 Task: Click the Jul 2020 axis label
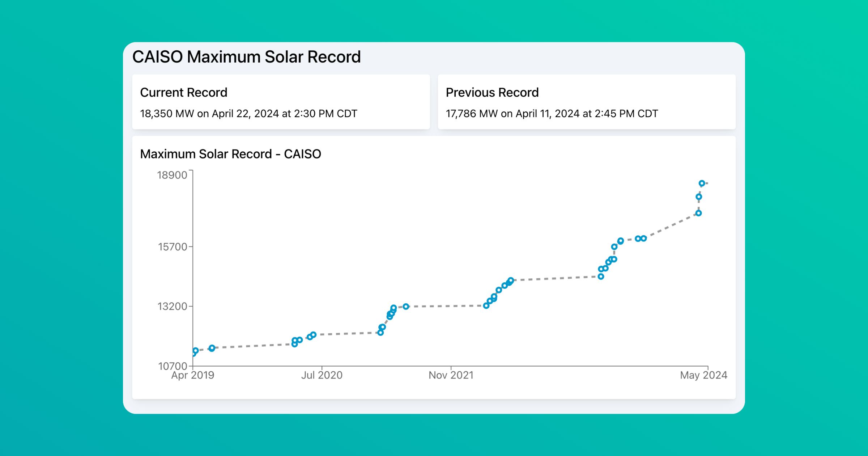coord(322,375)
